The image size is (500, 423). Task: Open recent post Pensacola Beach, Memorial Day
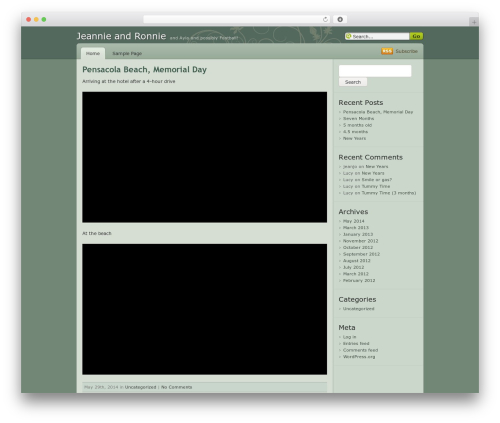[378, 112]
